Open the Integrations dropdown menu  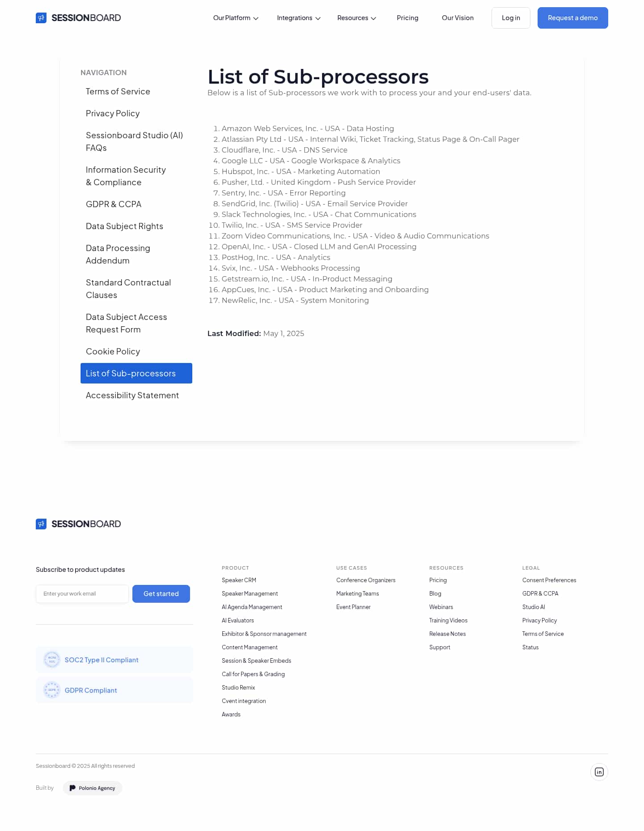click(298, 18)
